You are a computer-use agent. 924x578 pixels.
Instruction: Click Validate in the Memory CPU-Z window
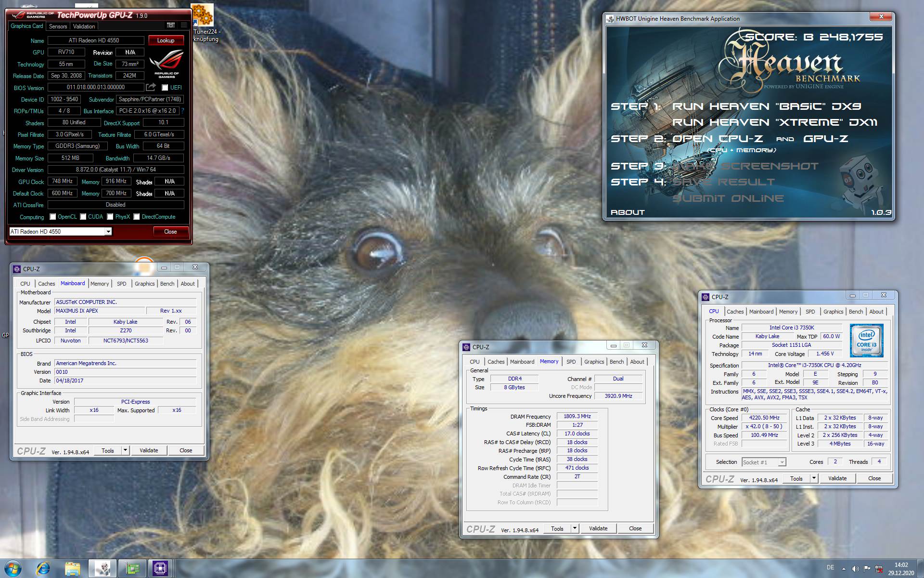click(x=598, y=528)
